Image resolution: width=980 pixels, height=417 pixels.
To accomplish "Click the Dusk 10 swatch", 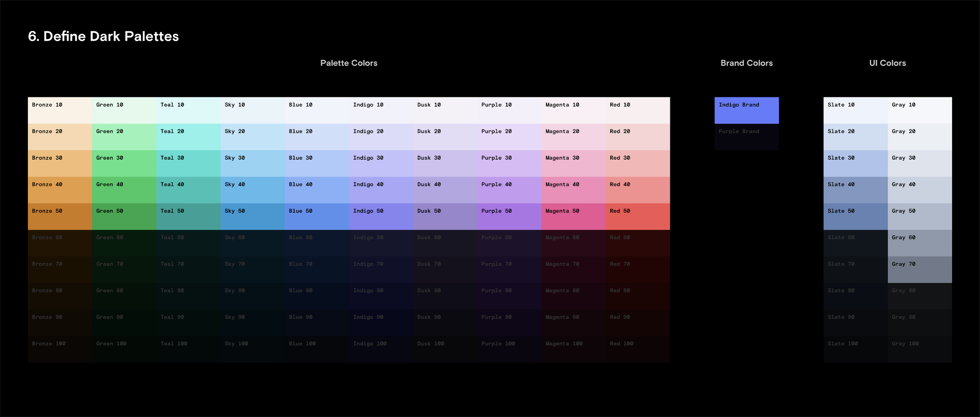I will pos(445,110).
